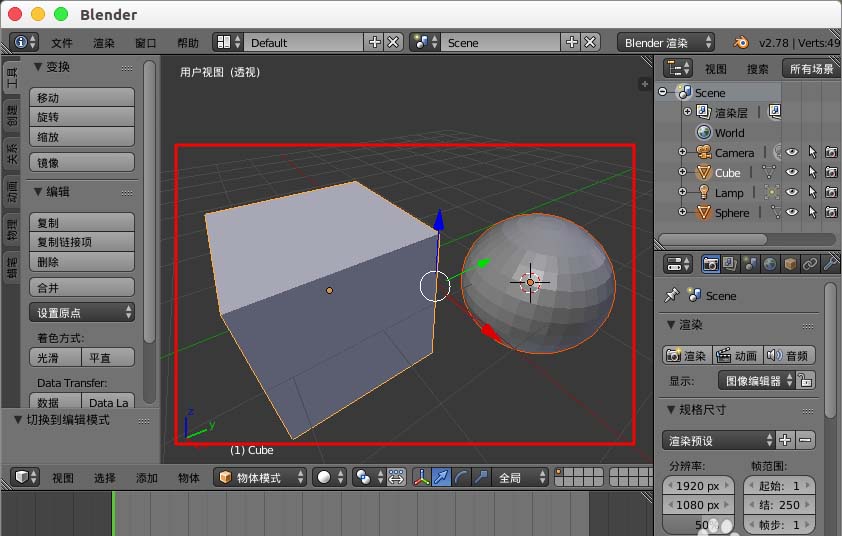Open the 物体模式 mode dropdown
This screenshot has height=536, width=842.
tap(260, 478)
